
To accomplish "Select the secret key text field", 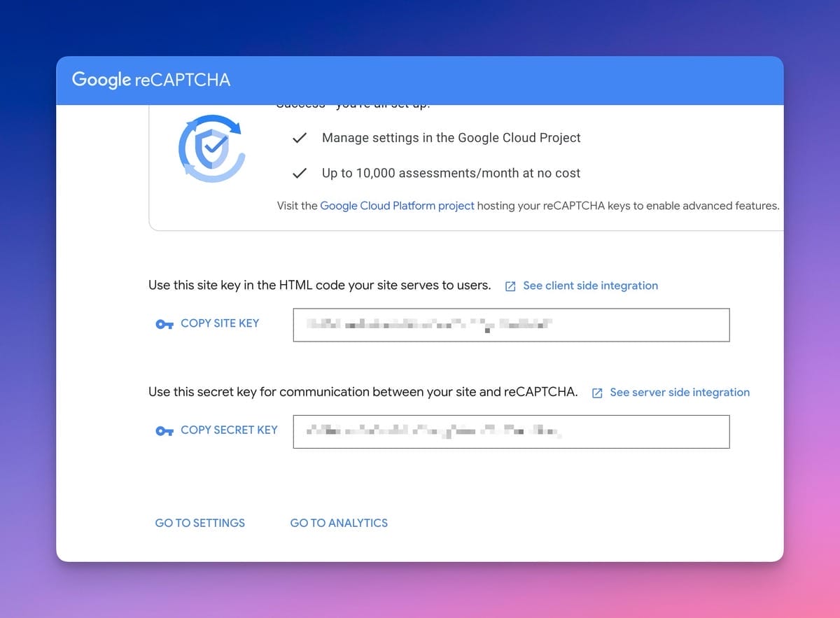I will click(511, 432).
